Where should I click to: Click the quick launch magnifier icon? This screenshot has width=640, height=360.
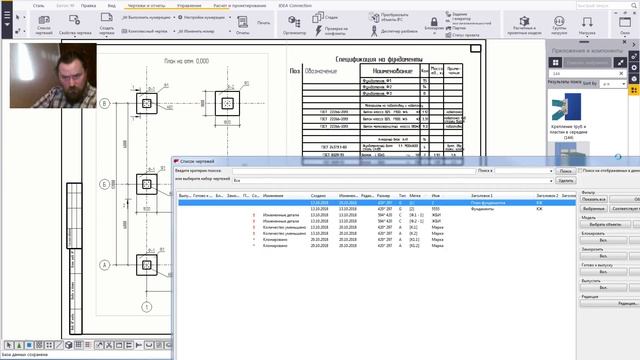click(634, 6)
